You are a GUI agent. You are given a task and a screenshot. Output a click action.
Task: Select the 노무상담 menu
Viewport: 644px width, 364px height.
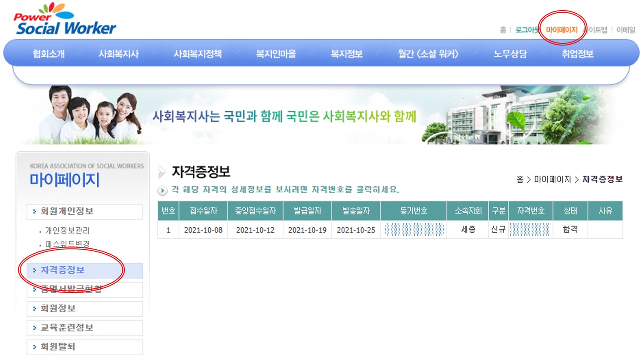(510, 54)
